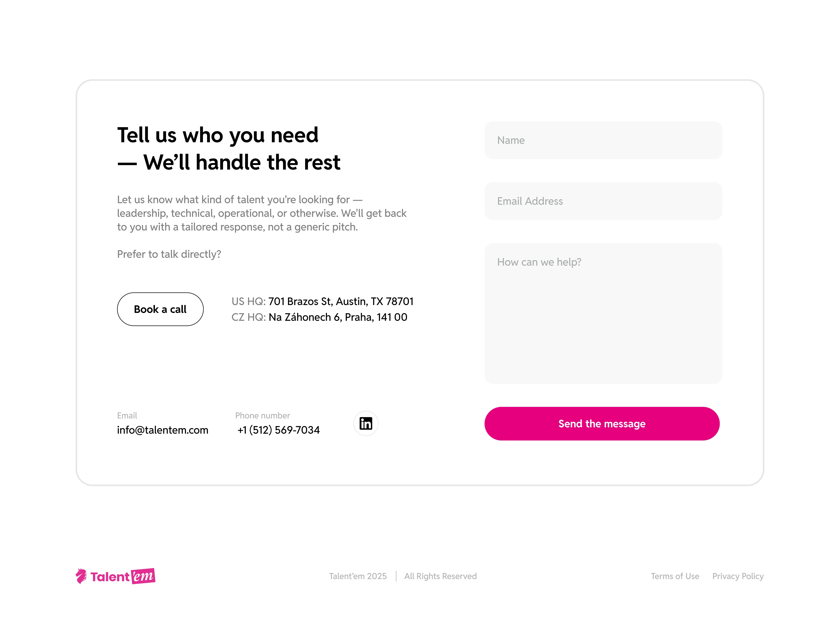Click the 'Prefer to talk directly?' text
Screen dimensions: 840x630
tap(169, 254)
